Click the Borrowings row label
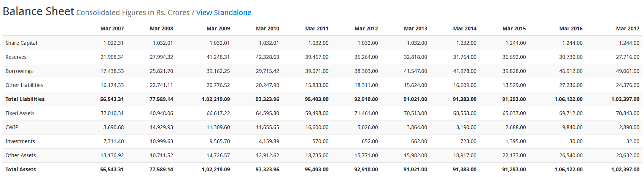 pos(19,71)
